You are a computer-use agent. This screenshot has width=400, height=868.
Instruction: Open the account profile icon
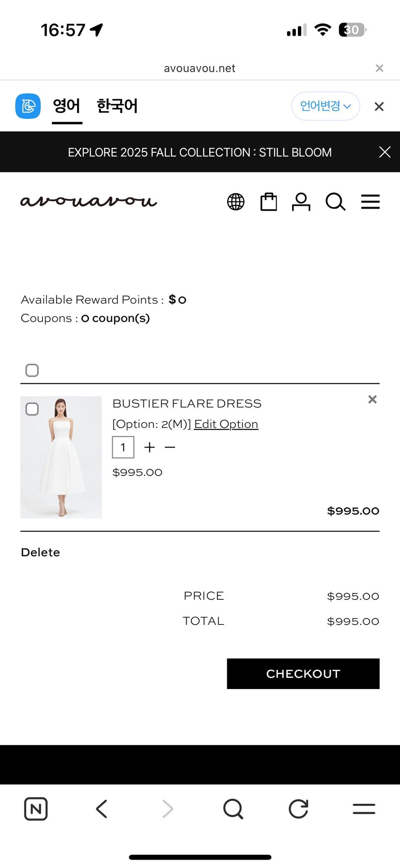[x=301, y=202]
